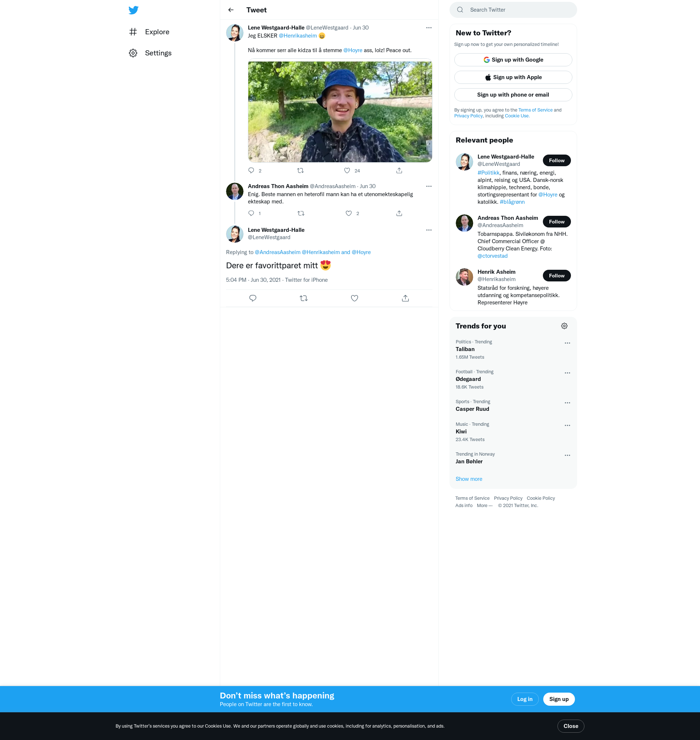Open the Ødegaard trend
The height and width of the screenshot is (740, 700).
(x=513, y=379)
